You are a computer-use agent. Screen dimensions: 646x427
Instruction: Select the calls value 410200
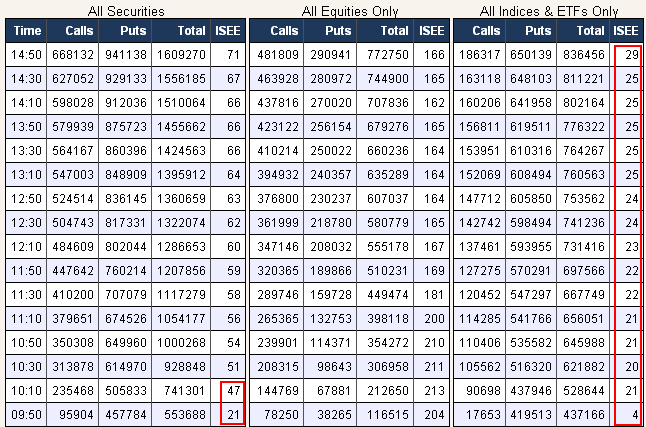pos(73,295)
